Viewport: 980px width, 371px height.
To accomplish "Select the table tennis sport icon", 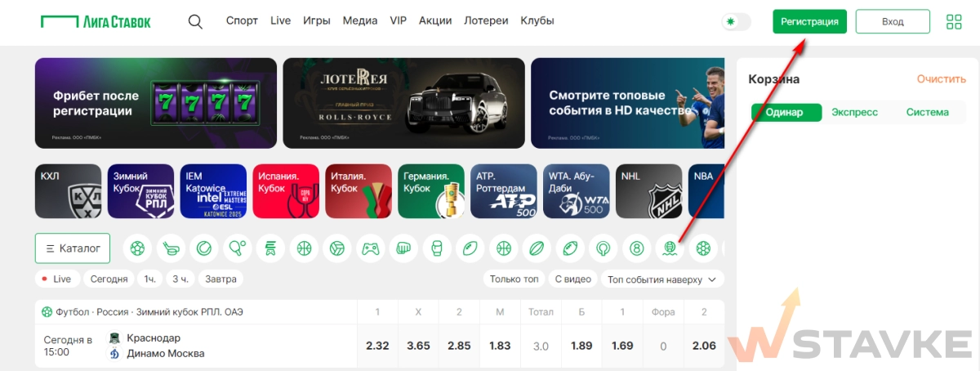I will (238, 247).
